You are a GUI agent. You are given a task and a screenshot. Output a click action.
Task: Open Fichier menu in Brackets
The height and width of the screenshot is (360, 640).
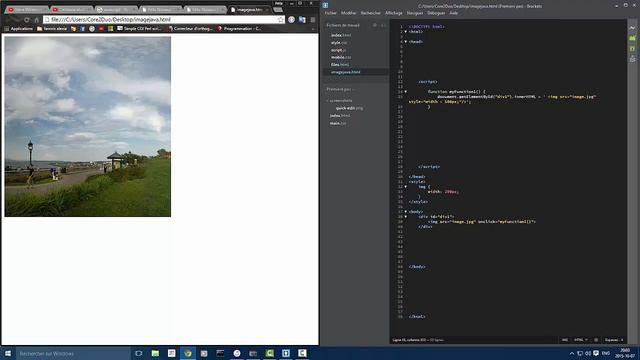331,13
